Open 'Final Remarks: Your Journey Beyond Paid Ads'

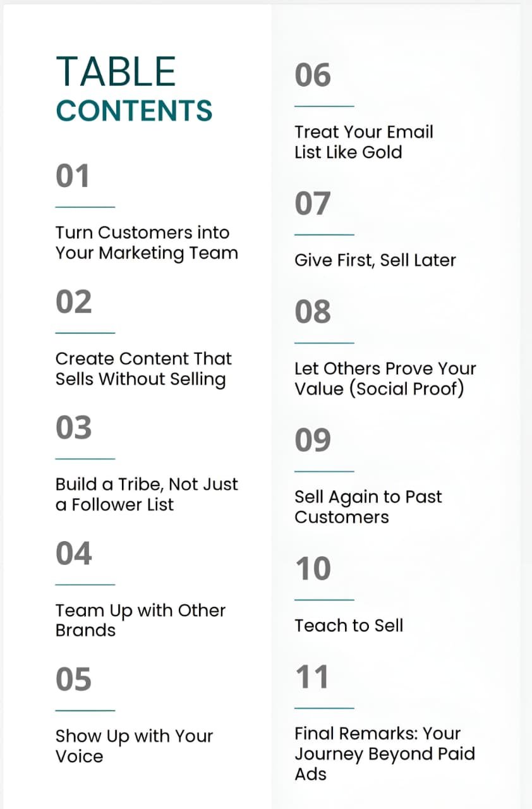[x=384, y=753]
